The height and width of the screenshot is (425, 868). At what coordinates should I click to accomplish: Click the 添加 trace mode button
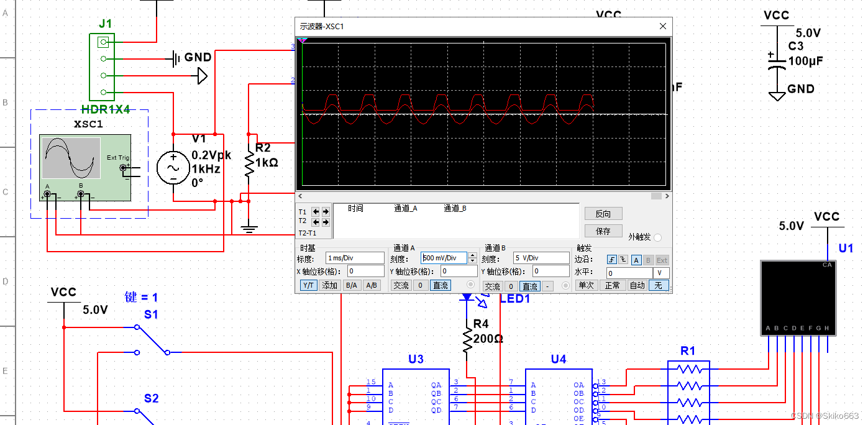pyautogui.click(x=330, y=285)
